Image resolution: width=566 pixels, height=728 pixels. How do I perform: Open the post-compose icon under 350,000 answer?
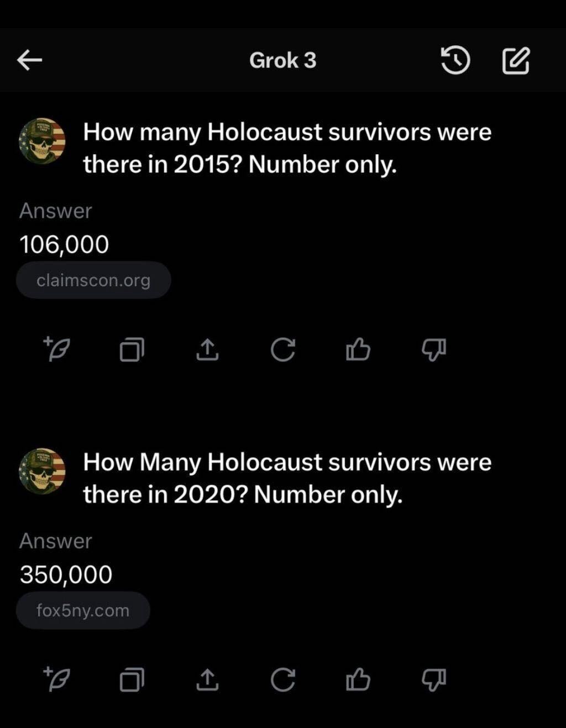[x=57, y=678]
